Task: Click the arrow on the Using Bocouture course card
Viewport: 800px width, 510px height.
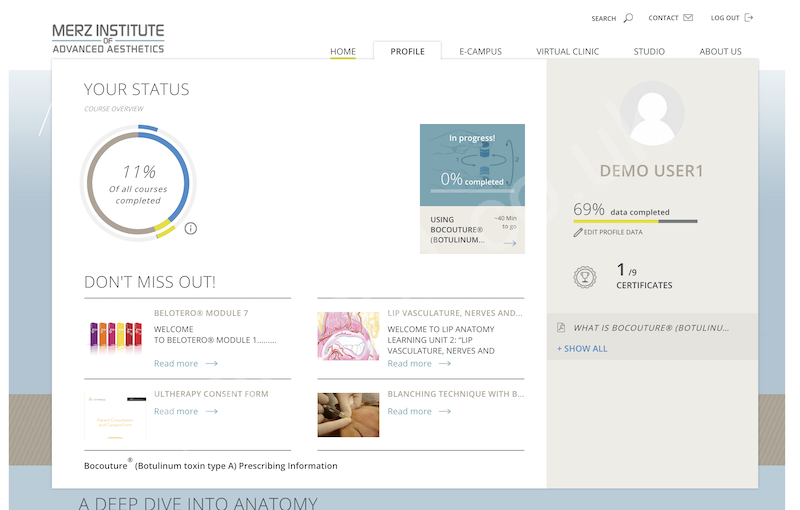Action: pos(510,243)
